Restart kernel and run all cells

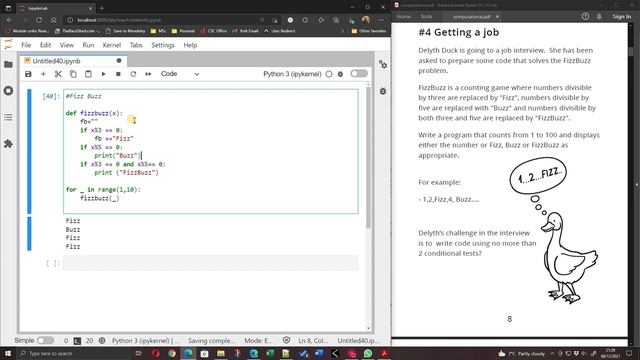pyautogui.click(x=148, y=74)
